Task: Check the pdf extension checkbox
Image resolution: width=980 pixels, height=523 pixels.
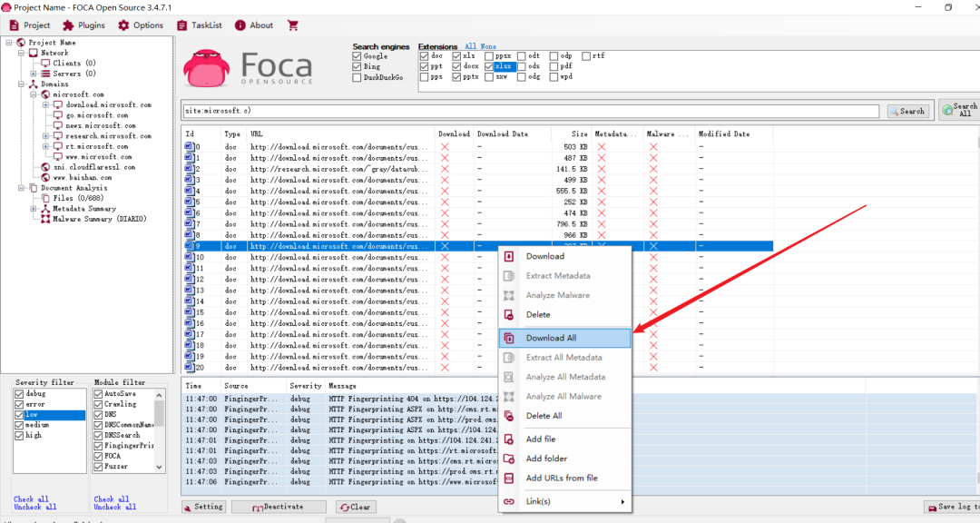Action: point(554,66)
